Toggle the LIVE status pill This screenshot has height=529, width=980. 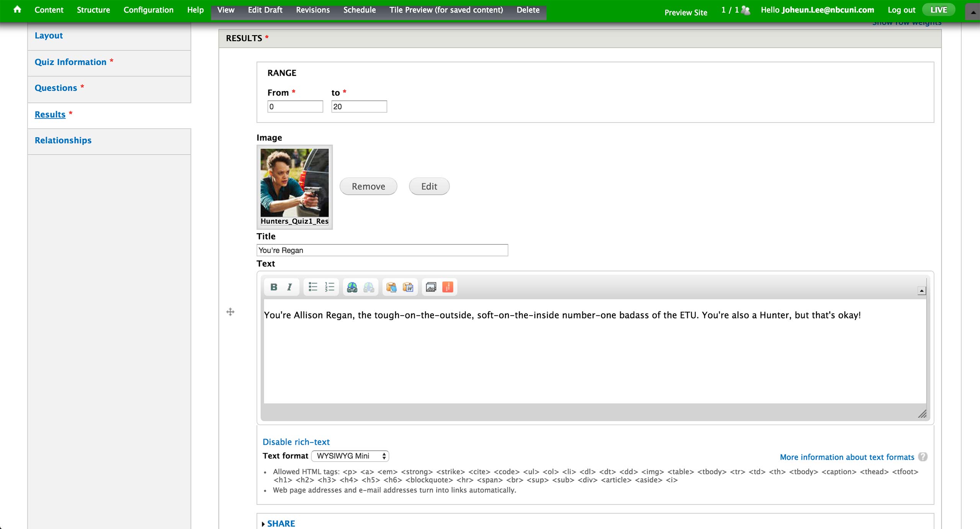(939, 10)
